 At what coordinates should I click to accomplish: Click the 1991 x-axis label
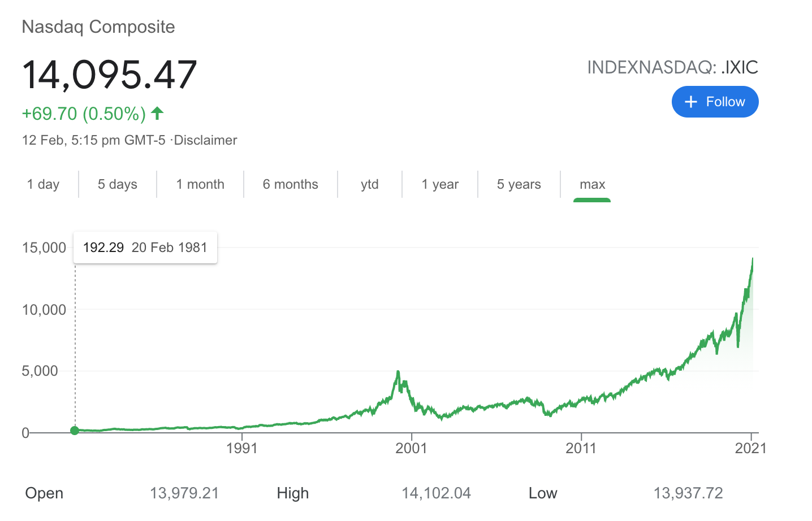(242, 449)
